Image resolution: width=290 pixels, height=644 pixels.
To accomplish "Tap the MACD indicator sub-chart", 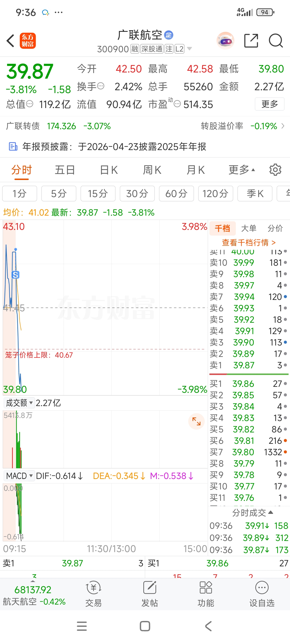I will (x=105, y=512).
